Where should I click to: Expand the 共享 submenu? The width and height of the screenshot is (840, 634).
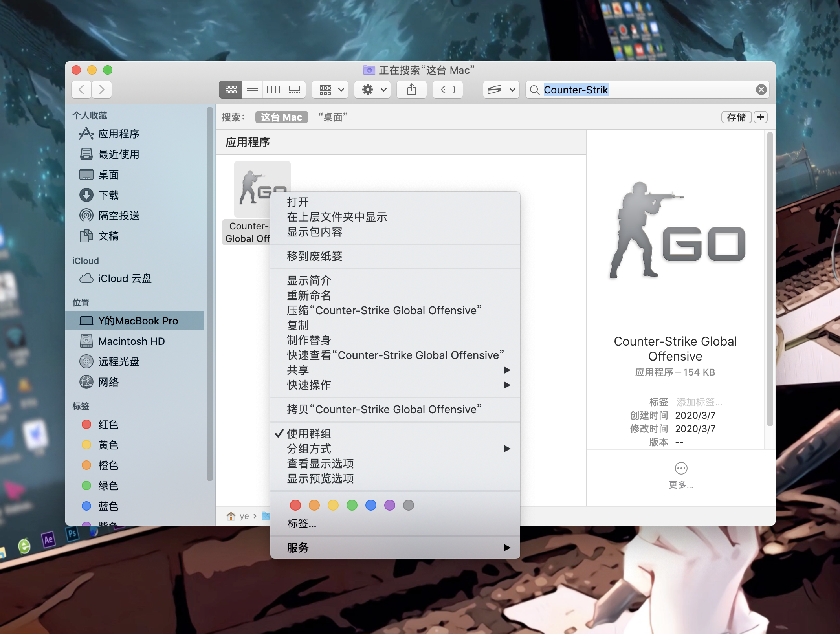395,370
